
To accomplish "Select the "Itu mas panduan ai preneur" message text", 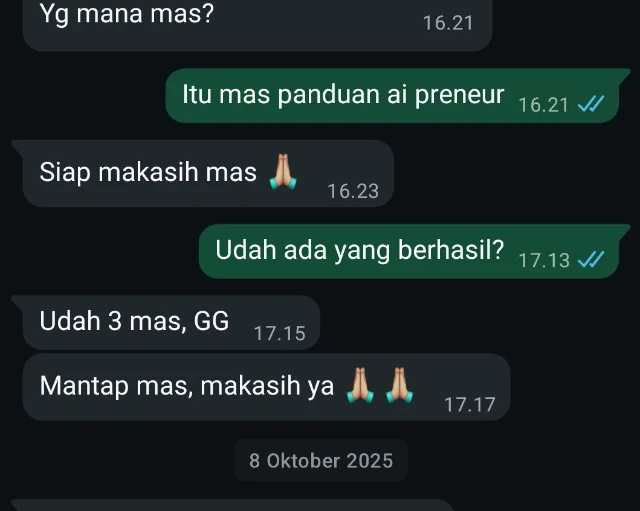I will (x=343, y=95).
